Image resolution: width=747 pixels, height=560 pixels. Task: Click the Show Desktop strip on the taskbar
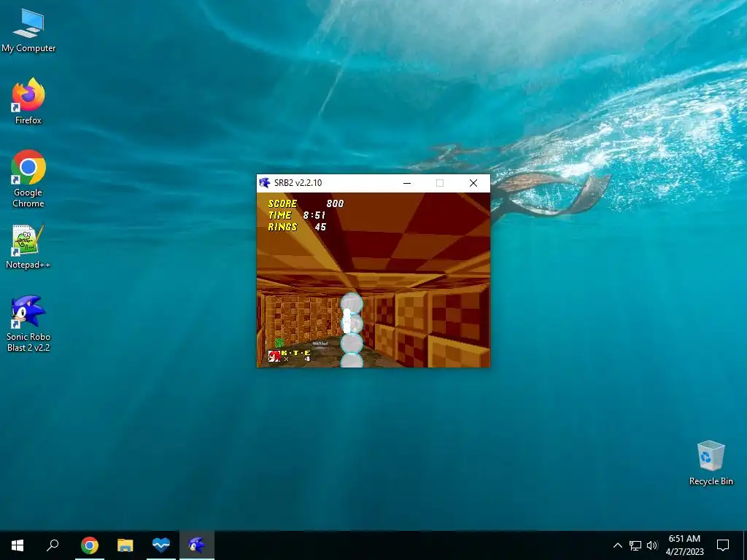(745, 545)
